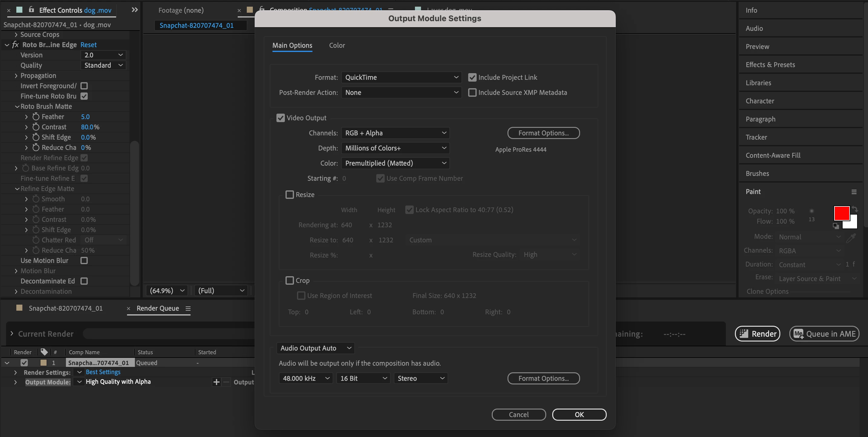Click the video Format Options button
The image size is (868, 437).
pyautogui.click(x=543, y=133)
